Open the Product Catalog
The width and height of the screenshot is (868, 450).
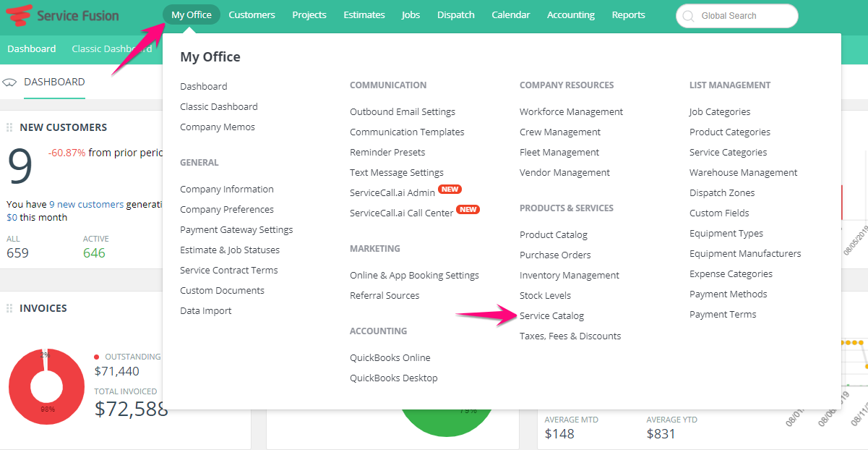point(554,235)
